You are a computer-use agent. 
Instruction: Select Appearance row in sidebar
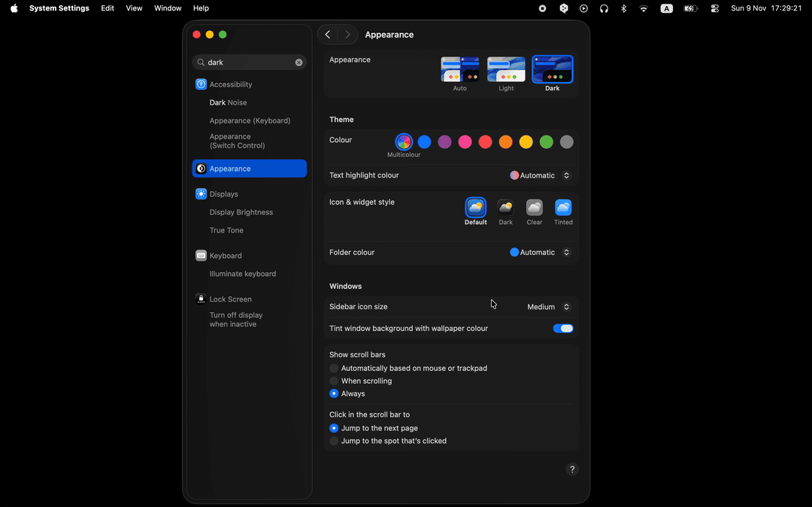[250, 168]
